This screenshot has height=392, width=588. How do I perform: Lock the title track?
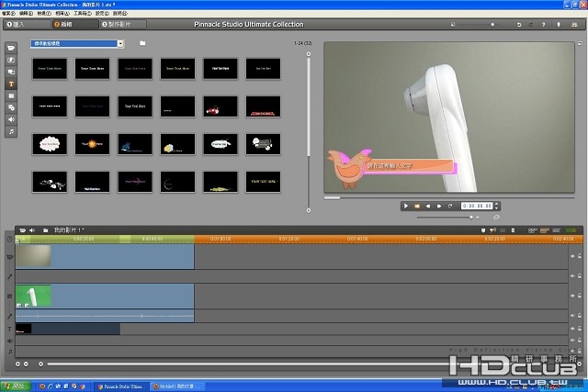tap(580, 329)
